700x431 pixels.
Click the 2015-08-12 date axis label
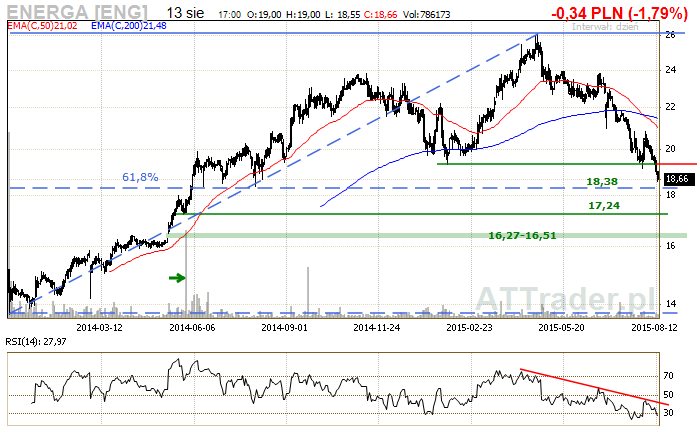click(x=654, y=327)
